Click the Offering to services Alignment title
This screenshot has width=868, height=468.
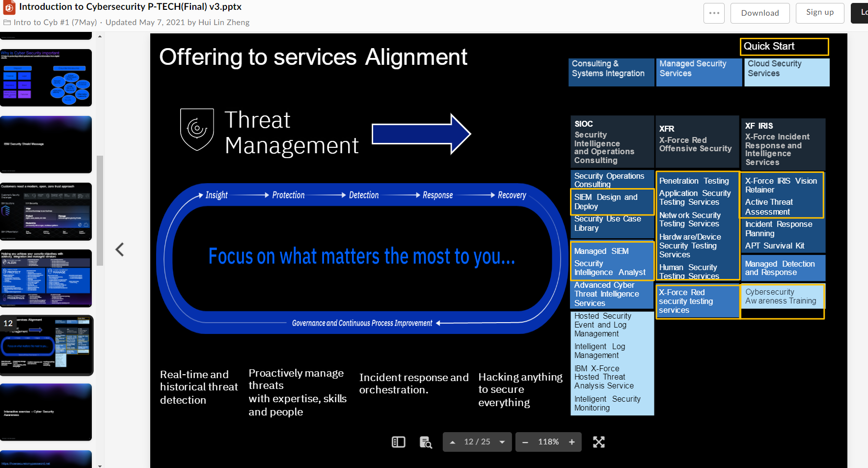[313, 57]
